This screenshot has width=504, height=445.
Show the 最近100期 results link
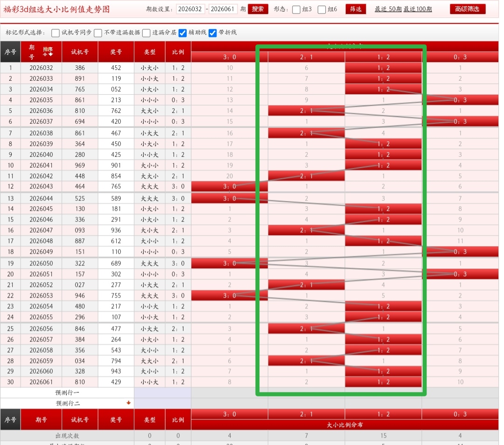(x=418, y=9)
